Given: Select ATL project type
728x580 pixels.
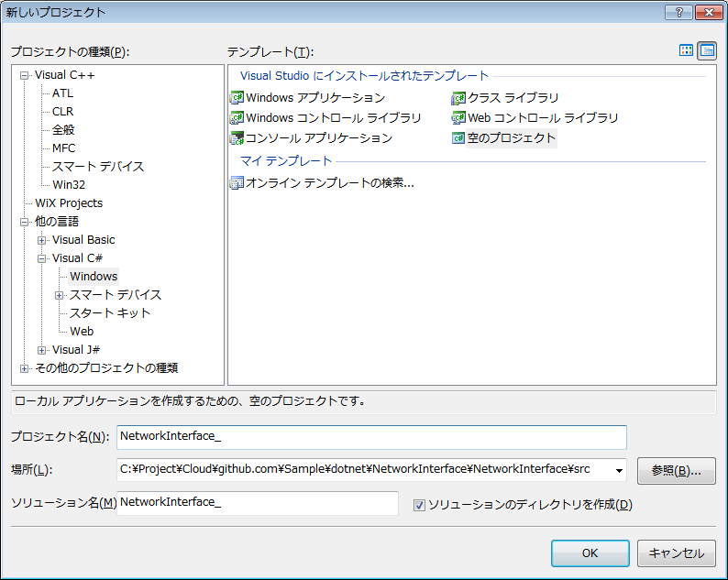Looking at the screenshot, I should 62,93.
